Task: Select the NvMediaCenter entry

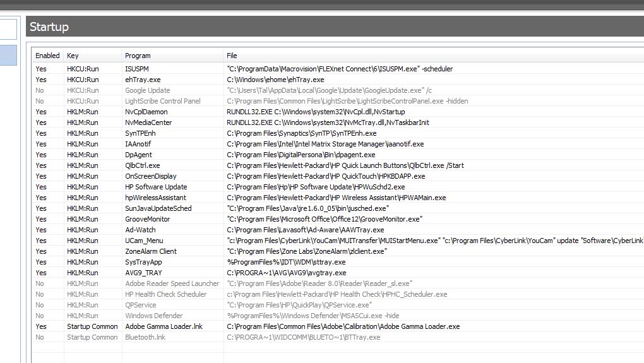Action: [x=148, y=122]
